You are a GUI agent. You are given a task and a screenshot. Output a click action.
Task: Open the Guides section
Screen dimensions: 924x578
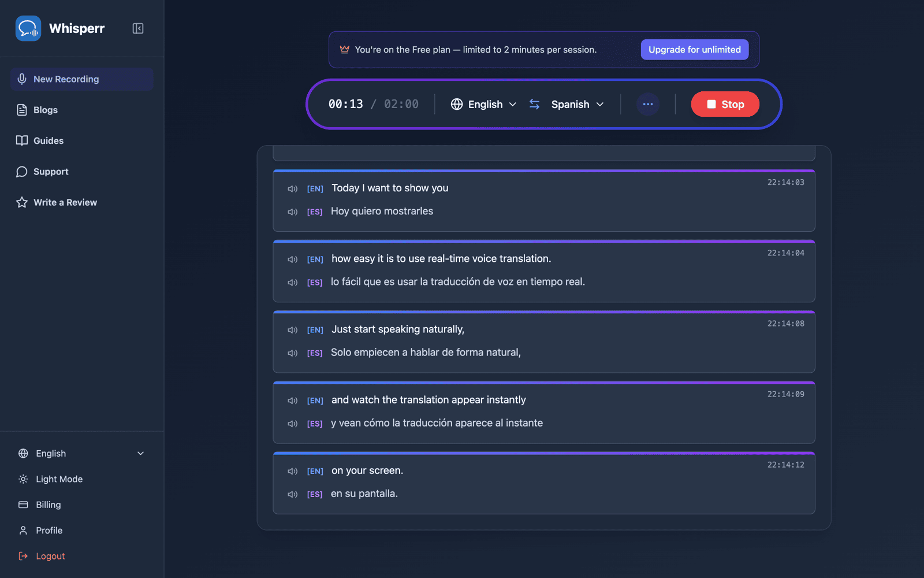[81, 140]
